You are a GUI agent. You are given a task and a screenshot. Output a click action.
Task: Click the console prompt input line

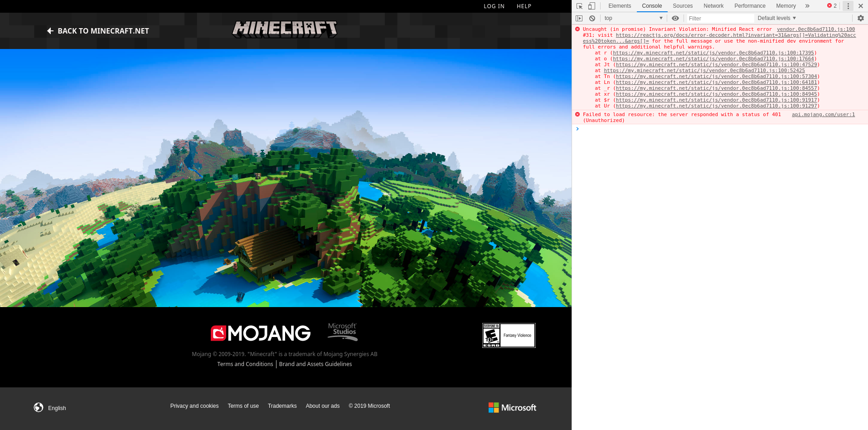click(x=723, y=129)
